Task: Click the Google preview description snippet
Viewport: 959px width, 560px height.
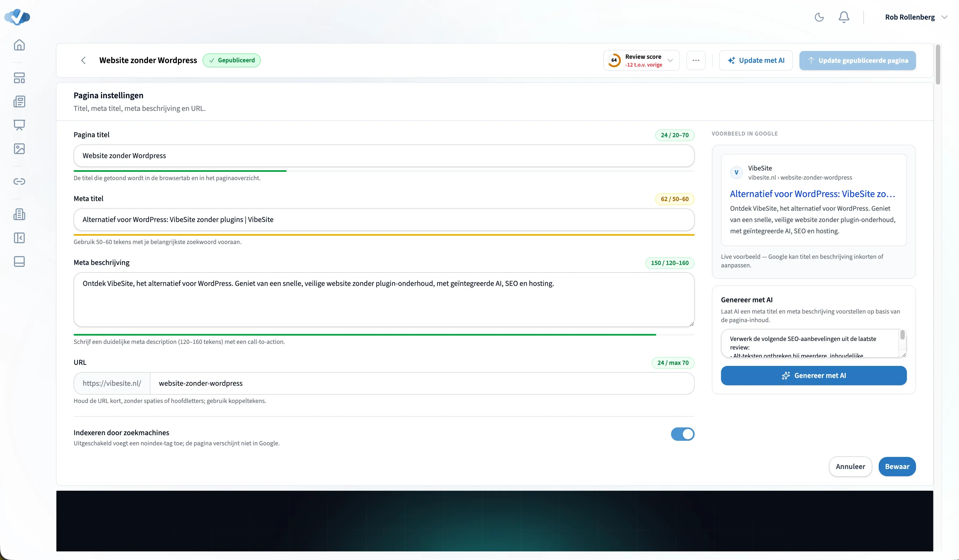Action: pos(813,220)
